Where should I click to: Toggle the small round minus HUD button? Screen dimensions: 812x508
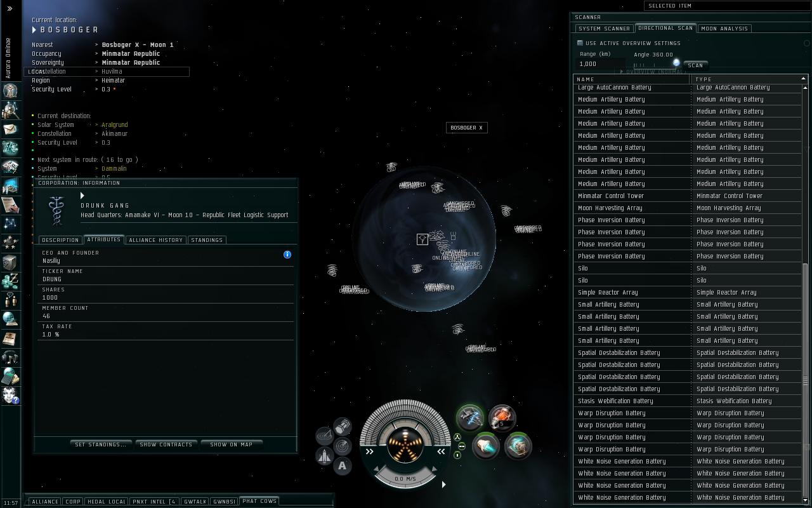(461, 446)
